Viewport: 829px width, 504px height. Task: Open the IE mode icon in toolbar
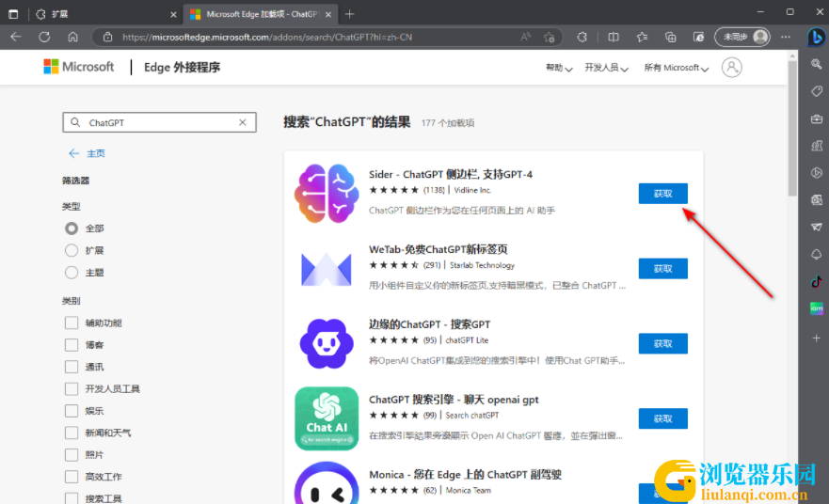coord(698,37)
